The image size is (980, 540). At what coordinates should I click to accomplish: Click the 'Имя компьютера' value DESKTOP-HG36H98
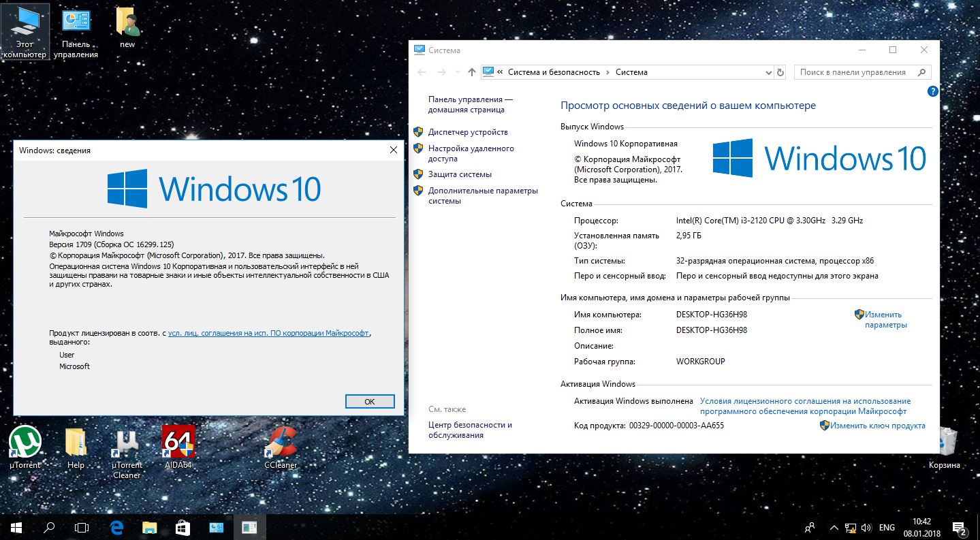click(x=712, y=315)
